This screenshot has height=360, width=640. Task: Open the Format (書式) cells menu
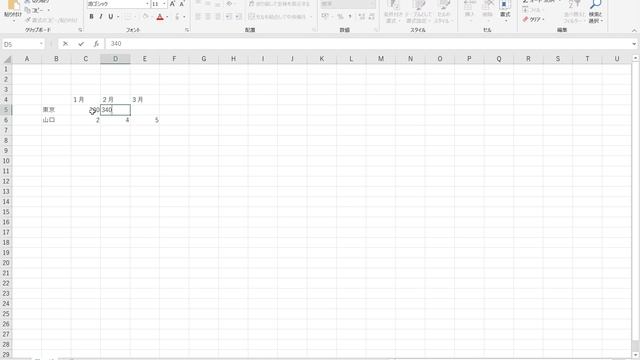(x=505, y=11)
